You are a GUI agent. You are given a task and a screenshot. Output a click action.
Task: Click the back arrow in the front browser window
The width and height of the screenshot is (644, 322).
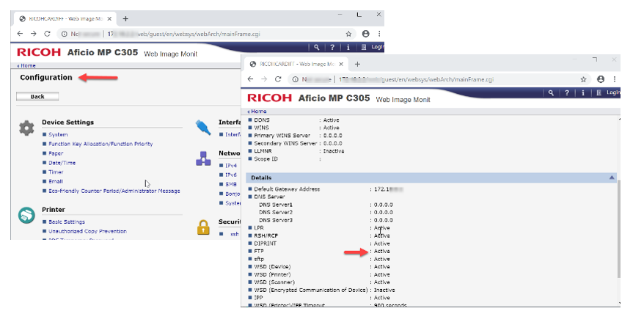(x=251, y=79)
